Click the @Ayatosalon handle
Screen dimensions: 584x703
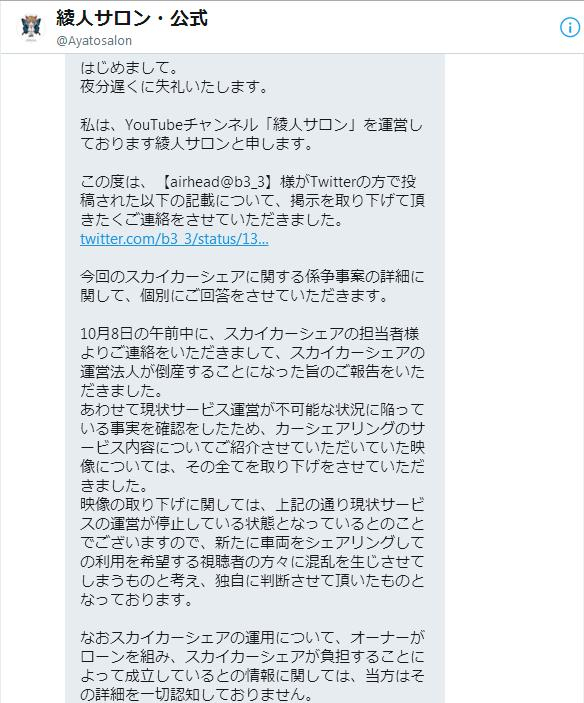(x=94, y=41)
